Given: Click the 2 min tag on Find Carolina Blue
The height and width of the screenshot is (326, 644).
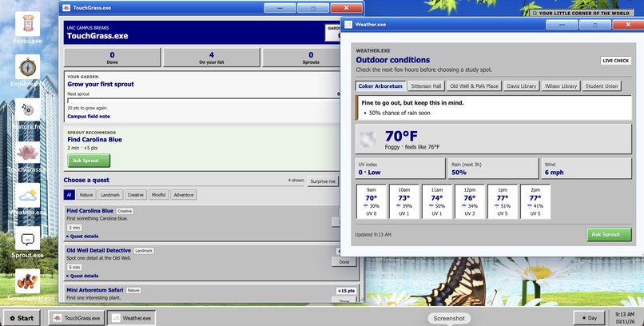Looking at the screenshot, I should pyautogui.click(x=74, y=228).
